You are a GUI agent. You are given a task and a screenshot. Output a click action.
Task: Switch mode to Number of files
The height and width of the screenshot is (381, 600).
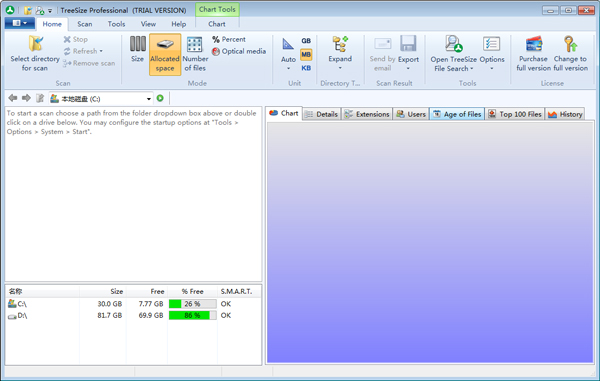(x=195, y=54)
